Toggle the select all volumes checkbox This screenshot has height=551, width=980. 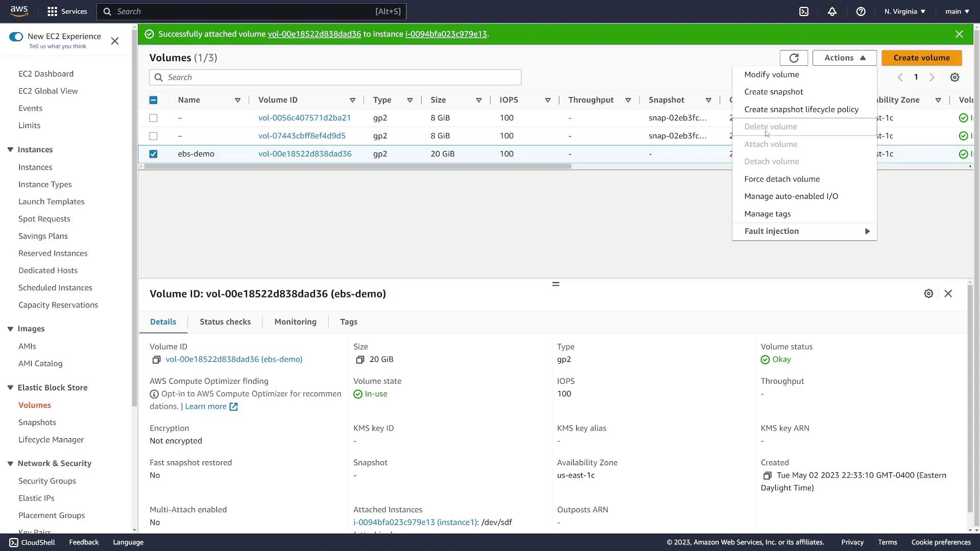154,99
